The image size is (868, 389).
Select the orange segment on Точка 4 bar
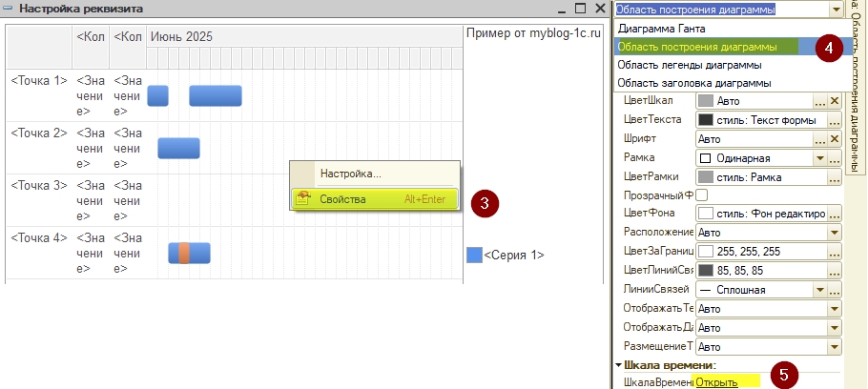(x=184, y=253)
